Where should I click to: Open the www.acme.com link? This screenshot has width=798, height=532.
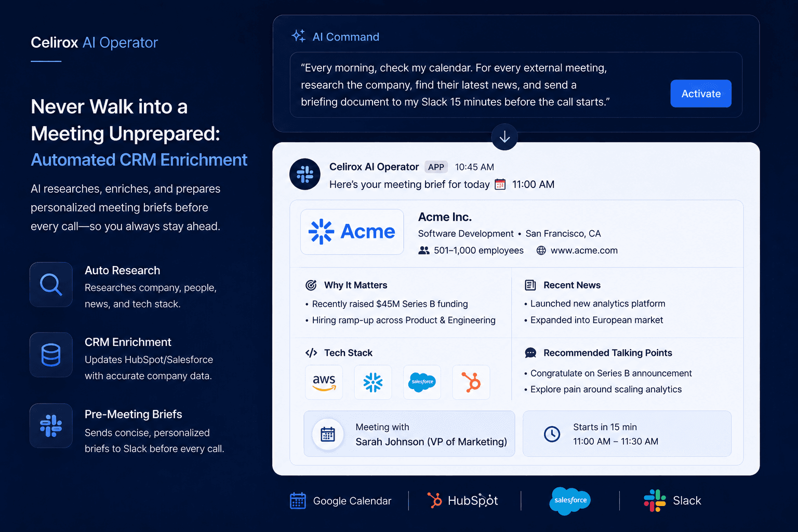pyautogui.click(x=584, y=250)
